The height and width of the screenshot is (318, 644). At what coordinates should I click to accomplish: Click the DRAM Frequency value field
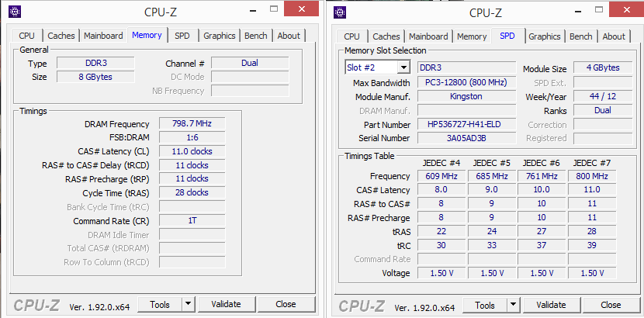tap(192, 123)
